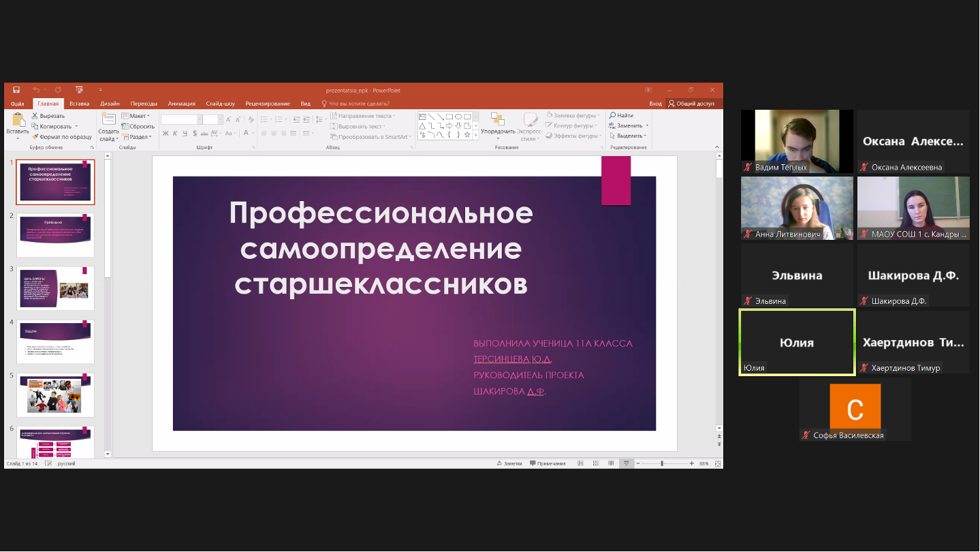Click the Save icon in quick access toolbar
The height and width of the screenshot is (552, 980).
click(16, 90)
